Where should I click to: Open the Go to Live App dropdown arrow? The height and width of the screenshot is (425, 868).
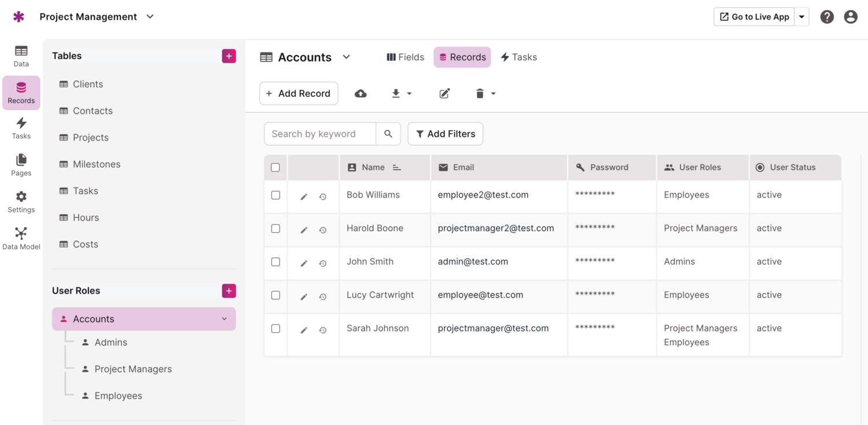coord(801,17)
